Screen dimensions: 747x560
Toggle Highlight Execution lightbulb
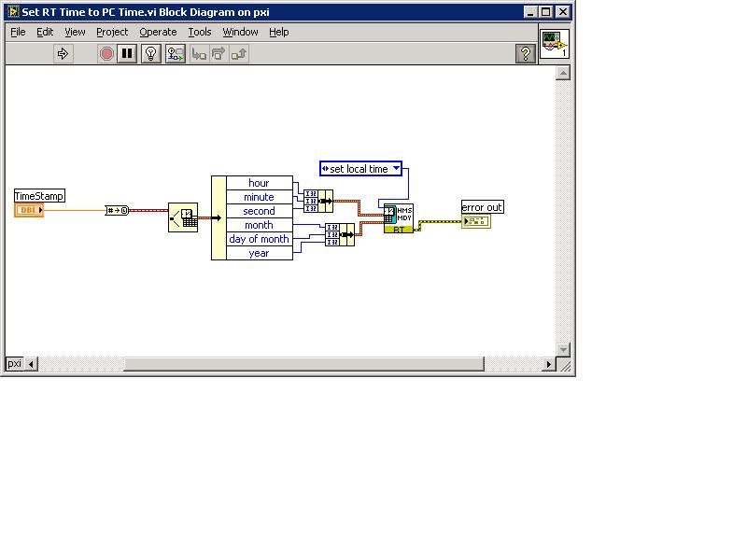(x=151, y=53)
